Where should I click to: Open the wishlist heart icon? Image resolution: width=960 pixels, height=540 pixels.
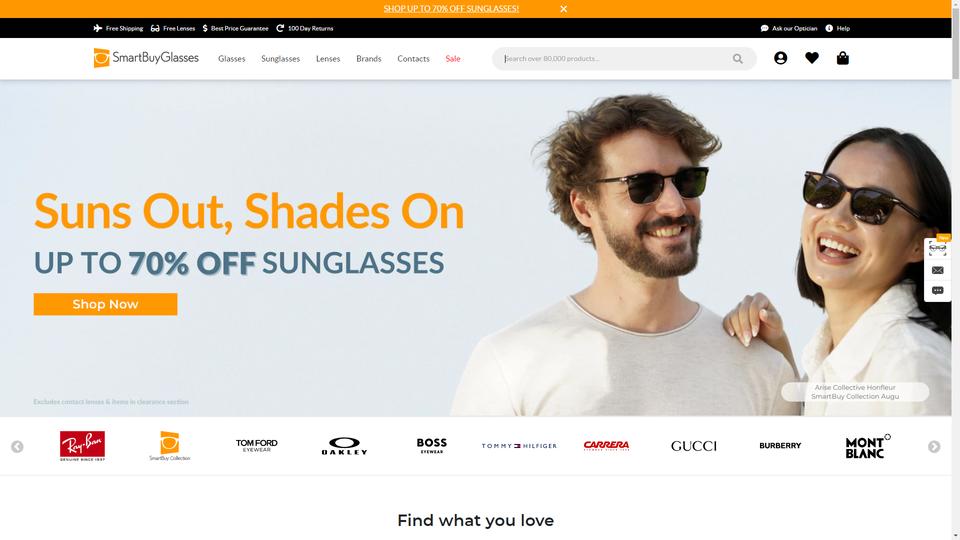pyautogui.click(x=812, y=58)
